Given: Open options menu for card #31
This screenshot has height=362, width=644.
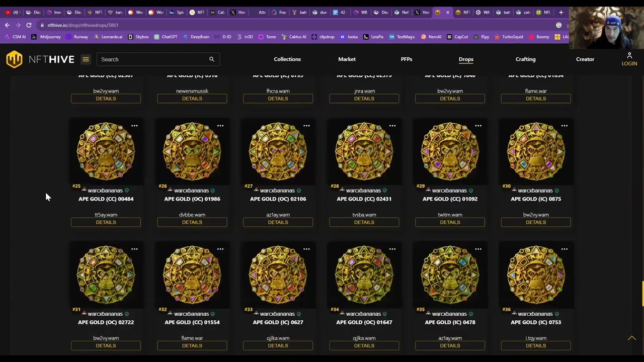Looking at the screenshot, I should [134, 249].
